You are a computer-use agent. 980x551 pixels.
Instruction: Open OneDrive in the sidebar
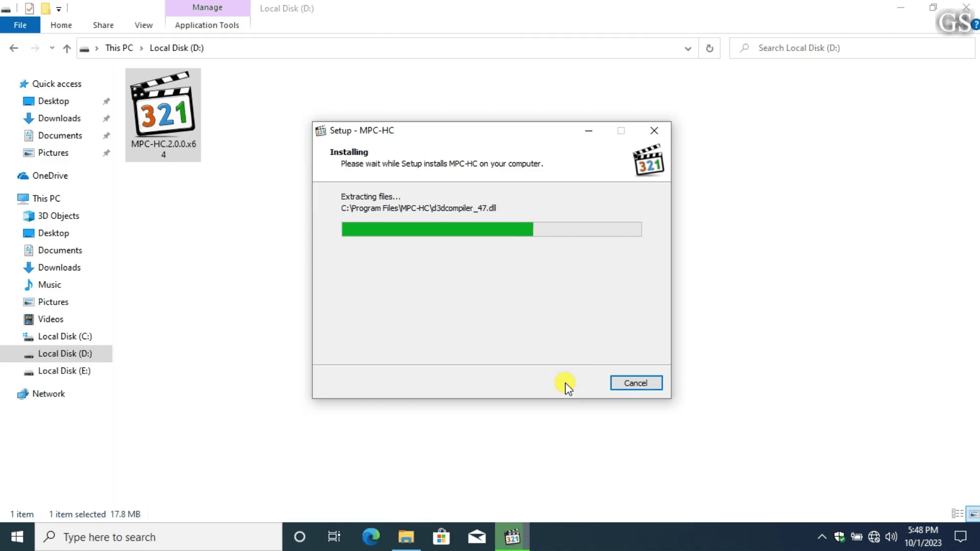tap(50, 176)
